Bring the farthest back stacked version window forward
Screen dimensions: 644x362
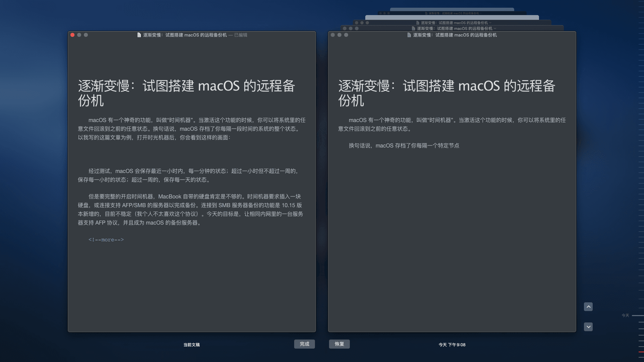452,10
